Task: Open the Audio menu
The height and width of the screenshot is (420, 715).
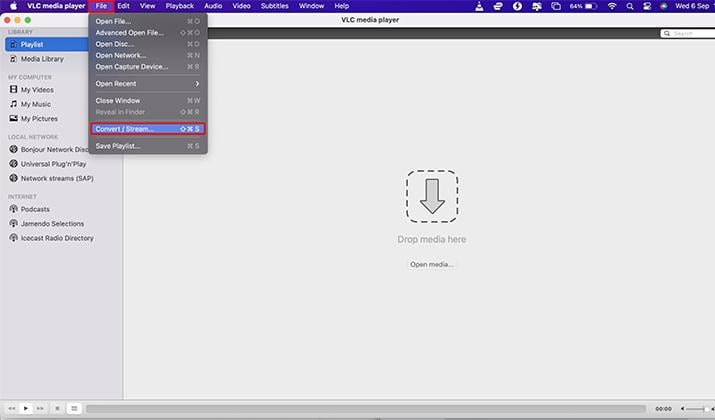Action: click(213, 6)
